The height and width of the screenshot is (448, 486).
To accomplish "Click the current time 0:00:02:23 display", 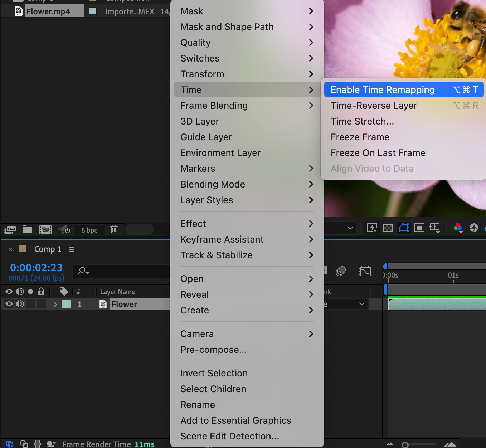I will [x=36, y=268].
